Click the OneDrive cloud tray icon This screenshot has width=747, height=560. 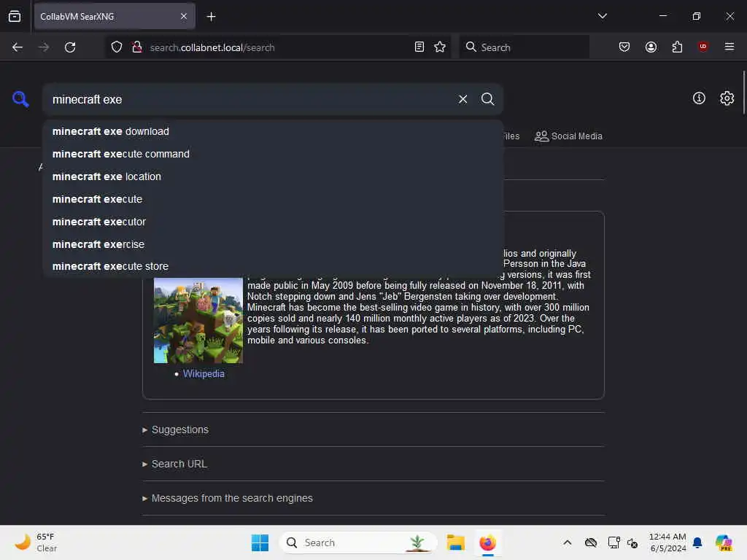click(591, 542)
